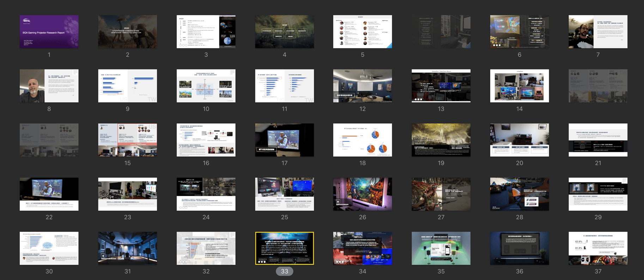The height and width of the screenshot is (280, 644).
Task: Select slide 10 quadrant diagram thumbnail
Action: pos(206,86)
